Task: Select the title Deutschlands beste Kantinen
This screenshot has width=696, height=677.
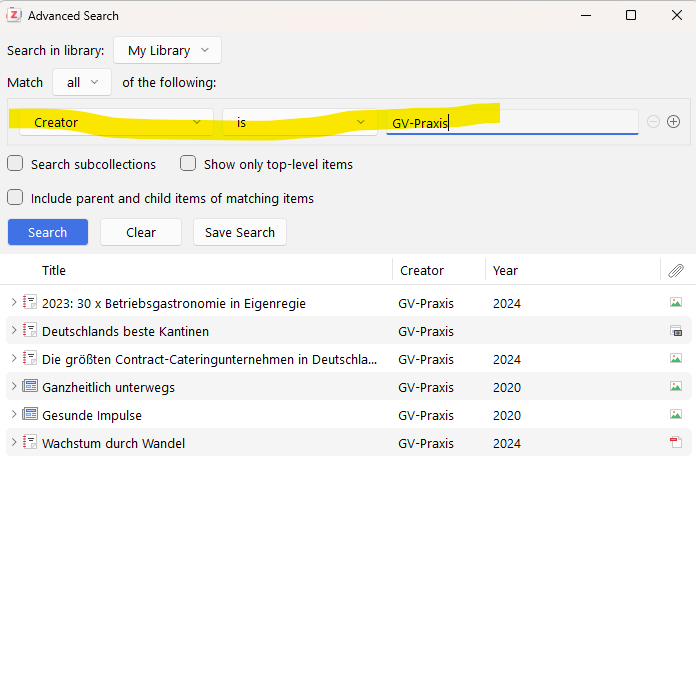Action: coord(125,332)
